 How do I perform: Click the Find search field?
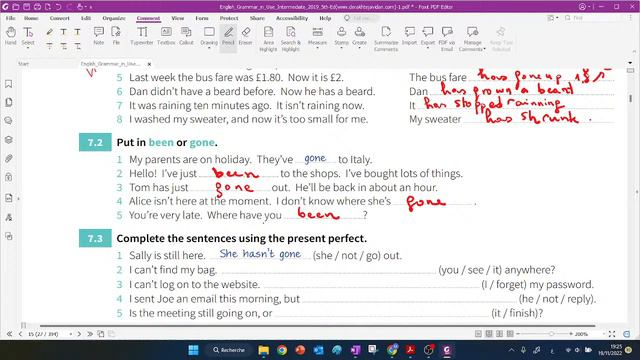click(x=592, y=18)
